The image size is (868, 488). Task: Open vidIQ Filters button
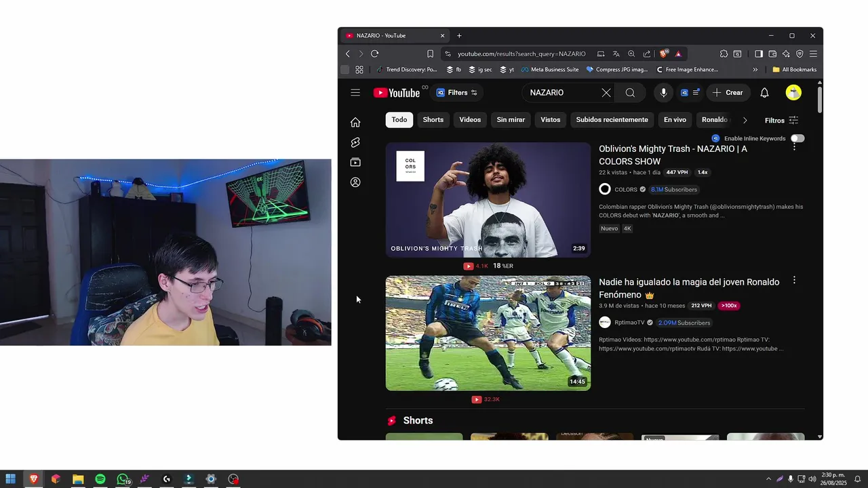(457, 93)
